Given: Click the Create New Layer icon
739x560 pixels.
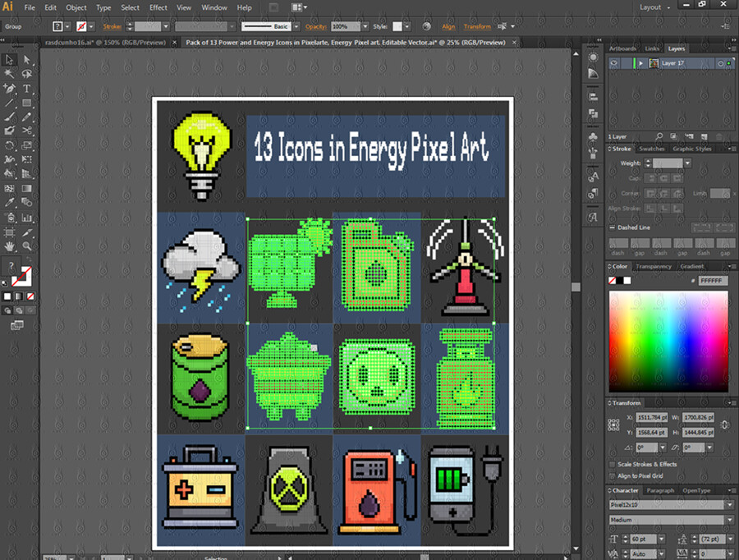Looking at the screenshot, I should coord(704,136).
